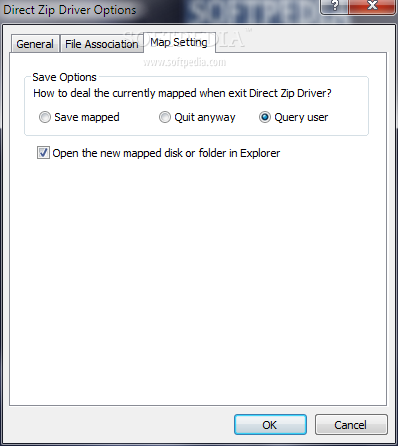Select the Query user radio button

(265, 117)
